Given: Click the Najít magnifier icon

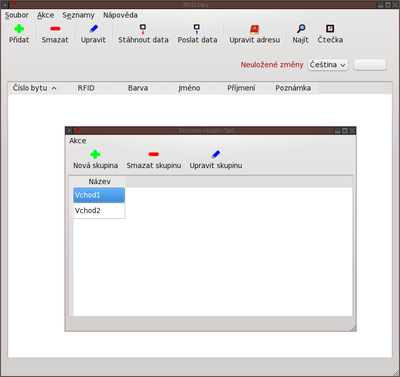Looking at the screenshot, I should [x=301, y=29].
